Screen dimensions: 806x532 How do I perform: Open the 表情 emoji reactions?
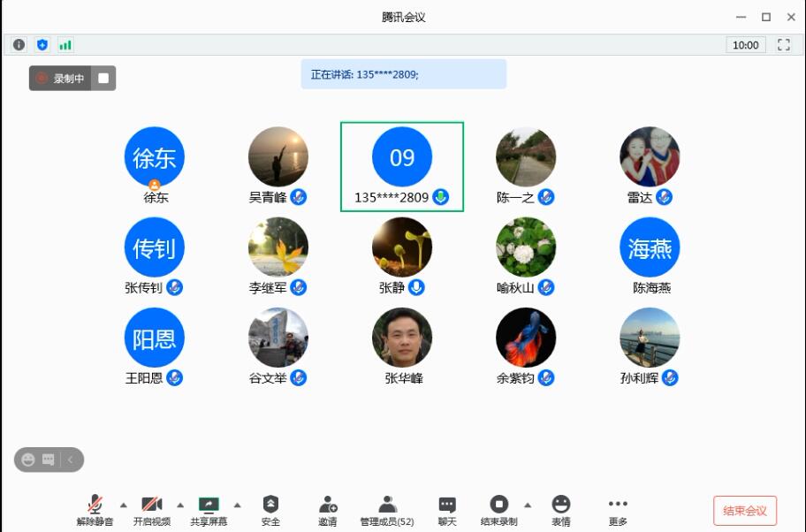coord(560,510)
